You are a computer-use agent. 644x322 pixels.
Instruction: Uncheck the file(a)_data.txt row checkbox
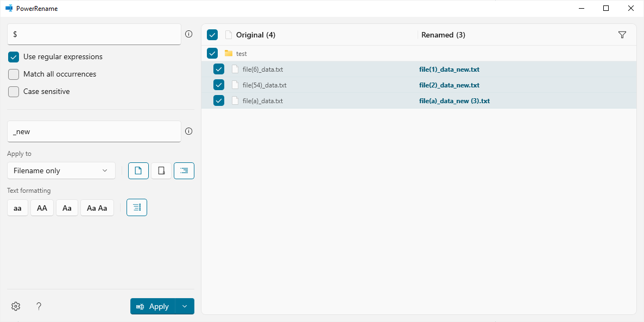point(218,100)
